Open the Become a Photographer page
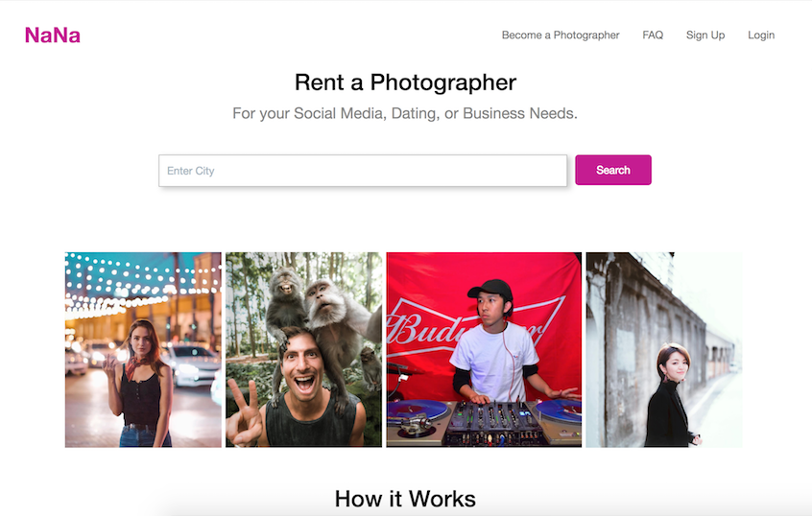This screenshot has height=516, width=812. [561, 35]
